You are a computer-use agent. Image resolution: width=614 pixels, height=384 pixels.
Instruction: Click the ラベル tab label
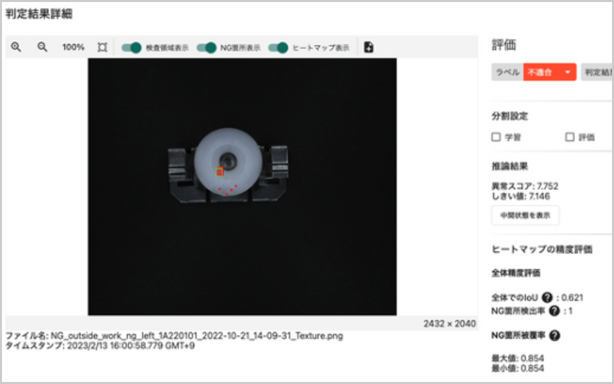pos(507,72)
